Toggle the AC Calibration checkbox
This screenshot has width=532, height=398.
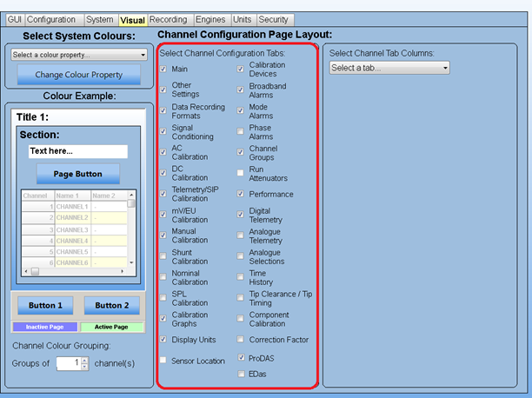163,152
